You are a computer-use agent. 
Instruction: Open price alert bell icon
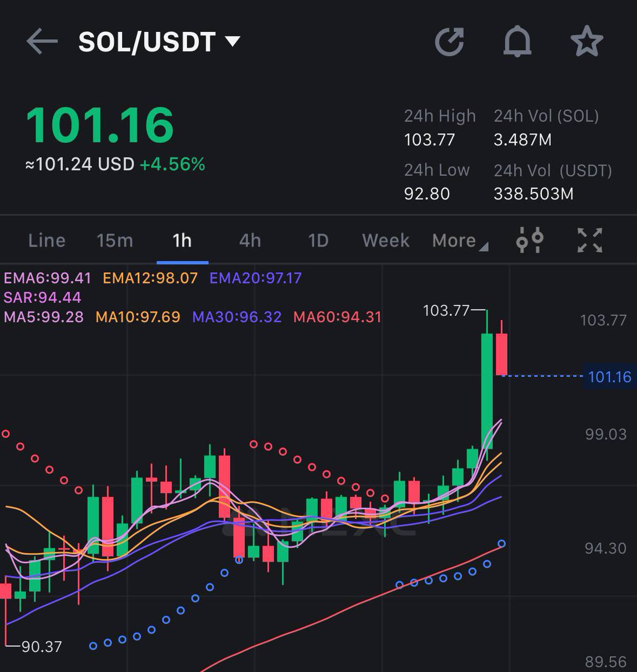tap(517, 42)
